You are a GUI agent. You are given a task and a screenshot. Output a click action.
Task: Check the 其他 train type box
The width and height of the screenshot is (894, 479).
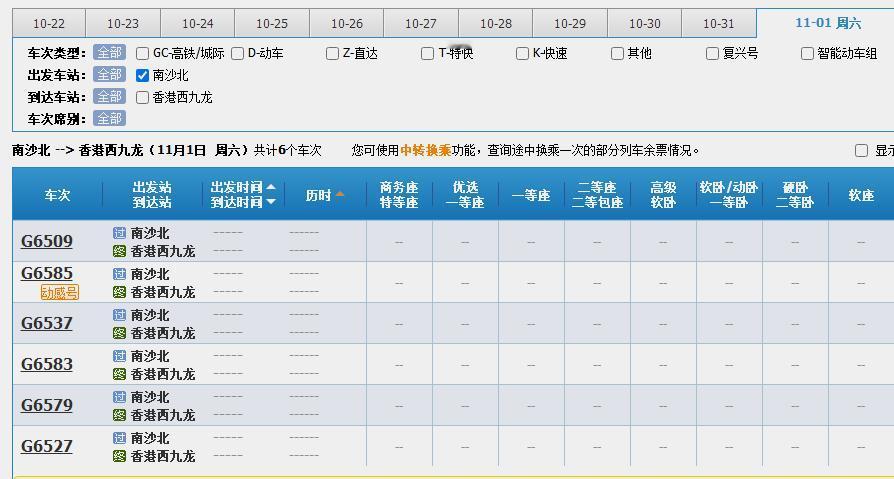pos(617,54)
